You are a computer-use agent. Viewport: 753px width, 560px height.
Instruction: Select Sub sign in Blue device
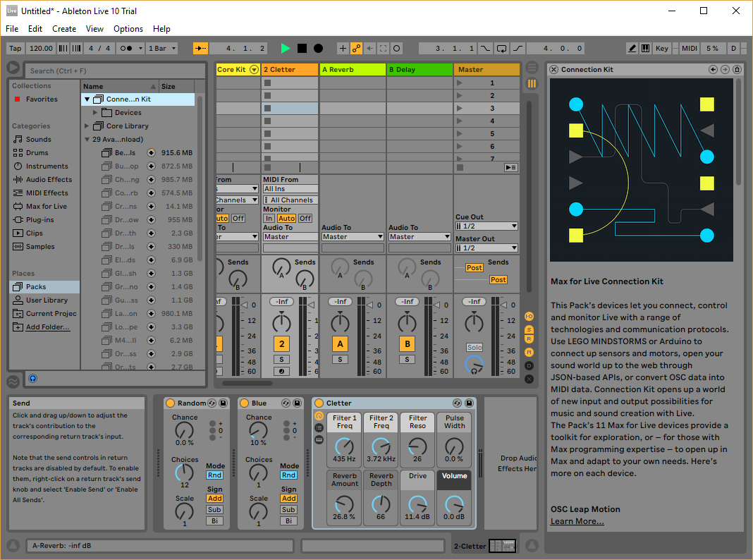click(288, 509)
